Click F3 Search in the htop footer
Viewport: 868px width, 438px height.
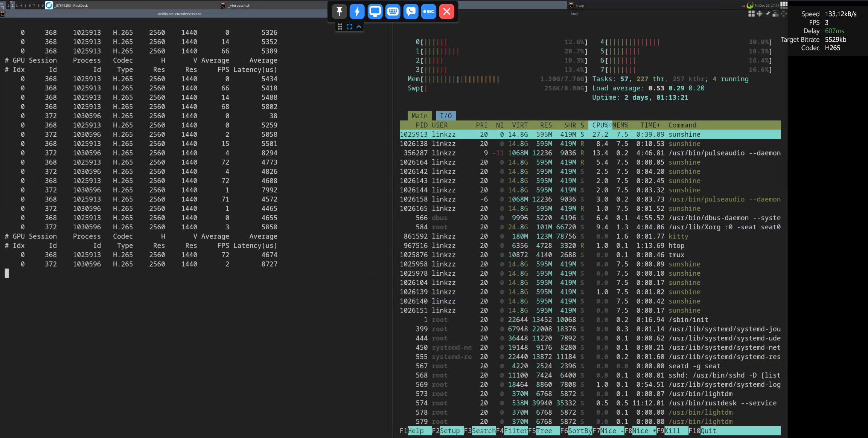click(x=480, y=430)
